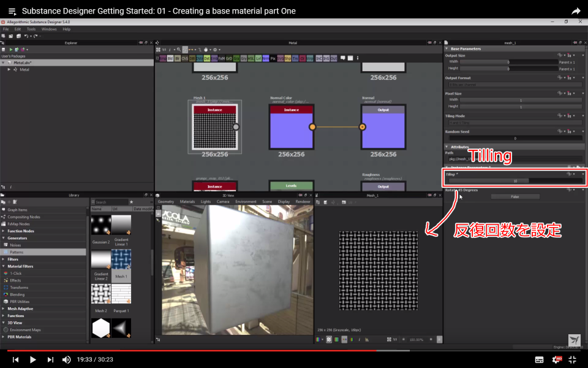Collapse the Metal.sbs package in Explorer

4,63
